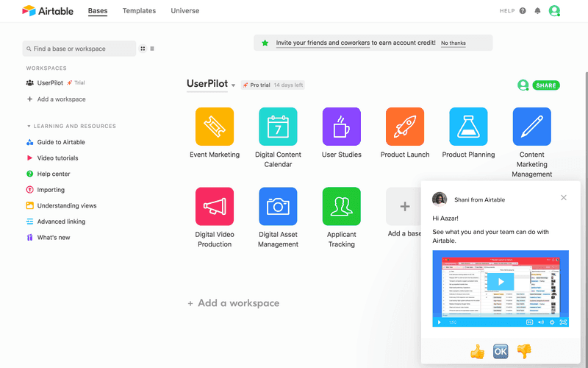The image size is (588, 368).
Task: Open Advanced linking
Action: tap(56, 222)
